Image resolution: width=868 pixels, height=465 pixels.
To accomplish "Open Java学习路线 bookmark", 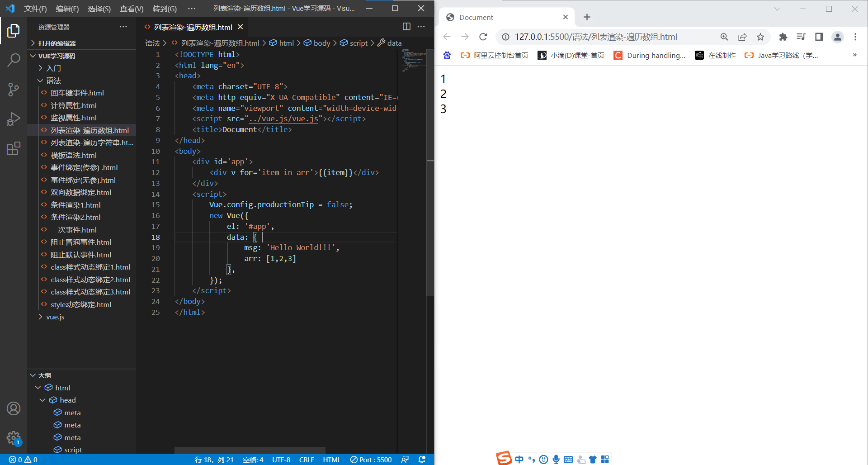I will (x=782, y=55).
